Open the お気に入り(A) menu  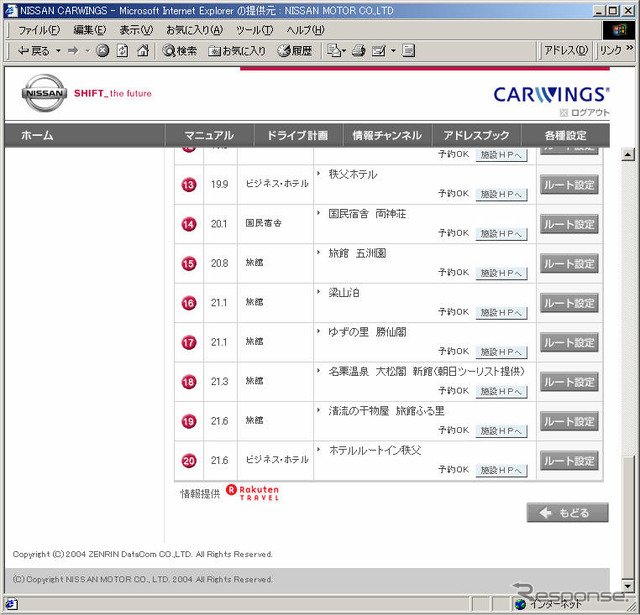[x=194, y=30]
